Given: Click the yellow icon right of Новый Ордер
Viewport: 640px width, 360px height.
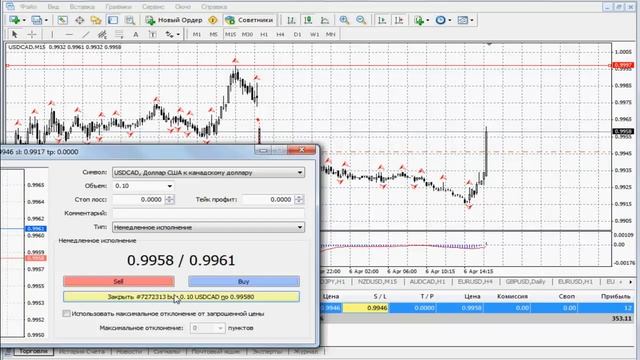Looking at the screenshot, I should pos(213,20).
